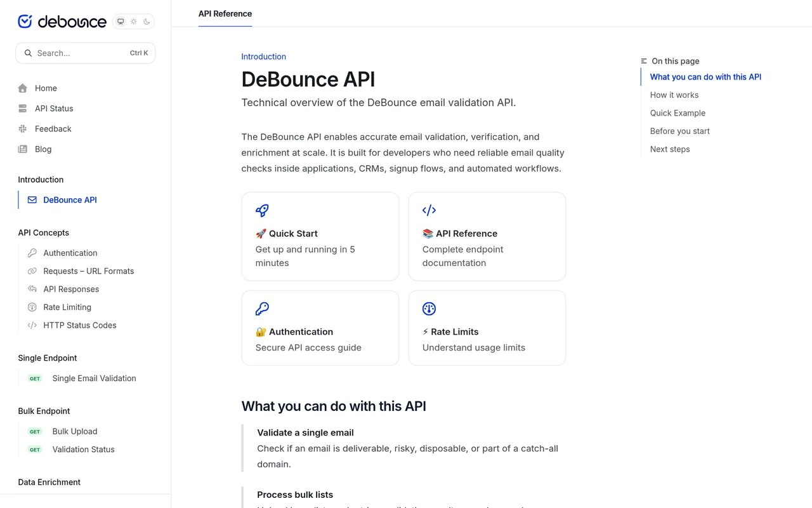Click the API Concepts sidebar heading

point(43,233)
